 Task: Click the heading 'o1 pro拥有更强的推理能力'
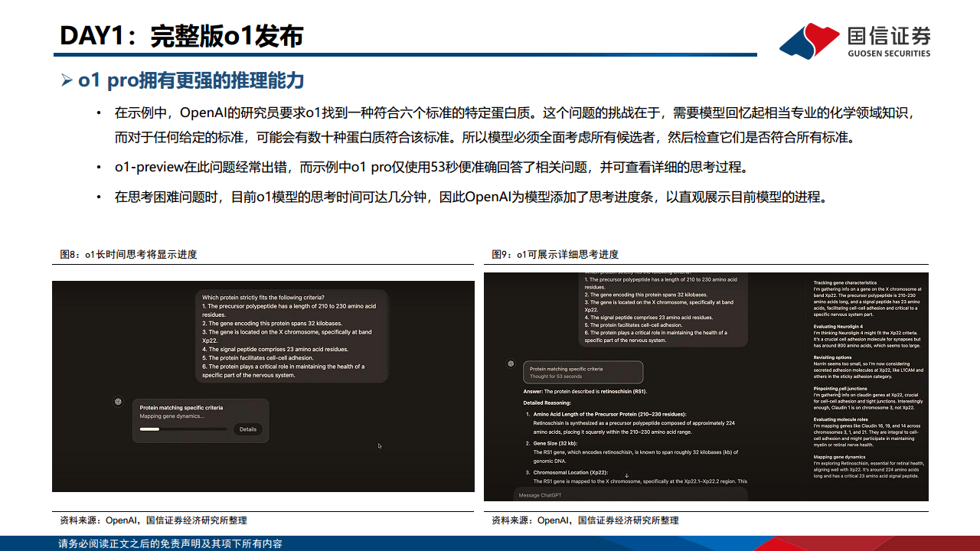[191, 80]
